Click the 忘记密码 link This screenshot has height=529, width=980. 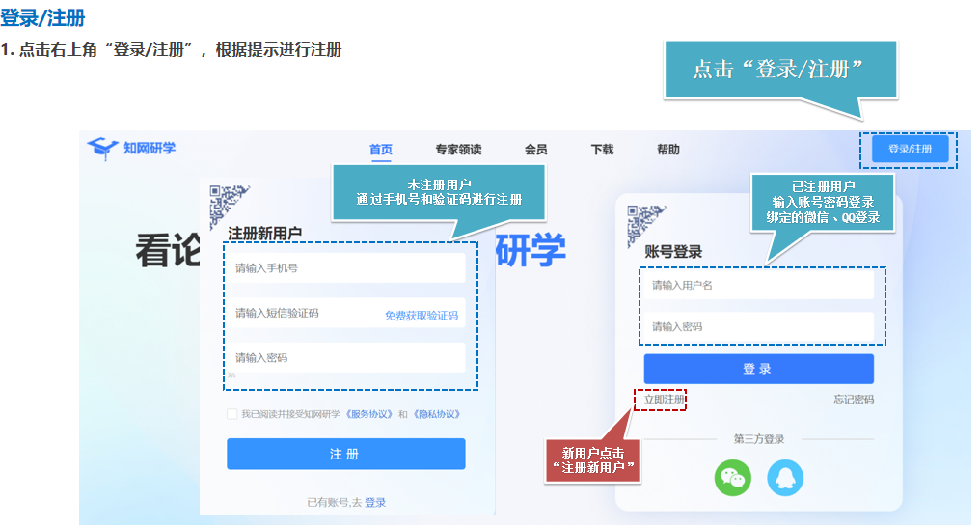point(854,399)
